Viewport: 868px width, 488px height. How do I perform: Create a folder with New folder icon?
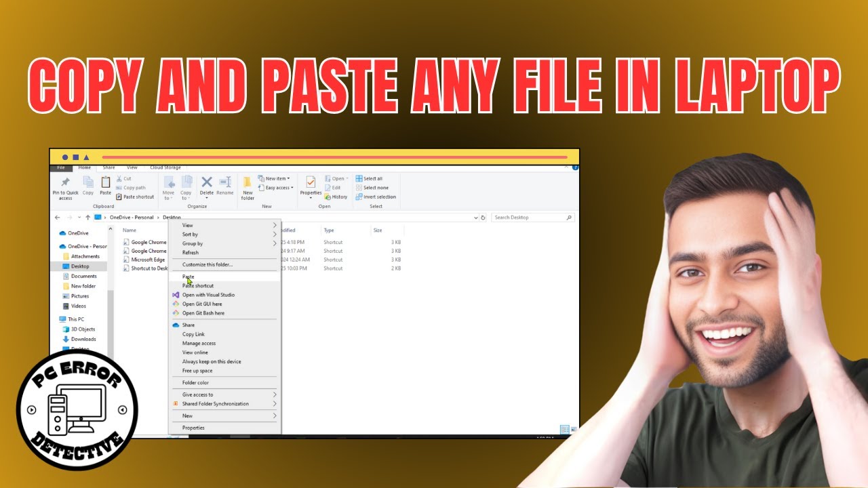[248, 182]
